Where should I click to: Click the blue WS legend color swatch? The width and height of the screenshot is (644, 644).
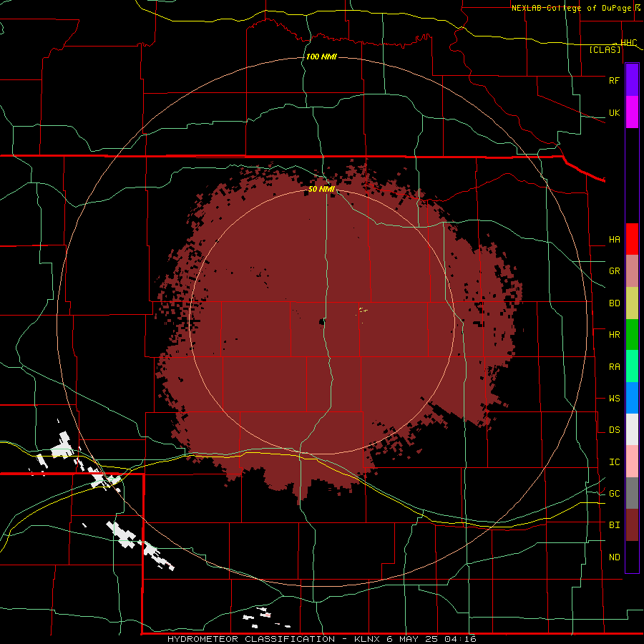pos(632,398)
